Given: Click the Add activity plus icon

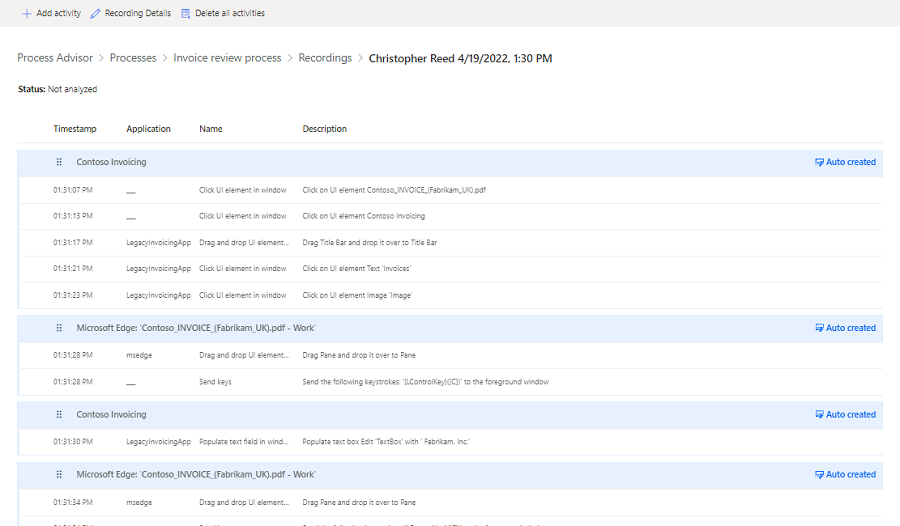Looking at the screenshot, I should click(x=26, y=13).
